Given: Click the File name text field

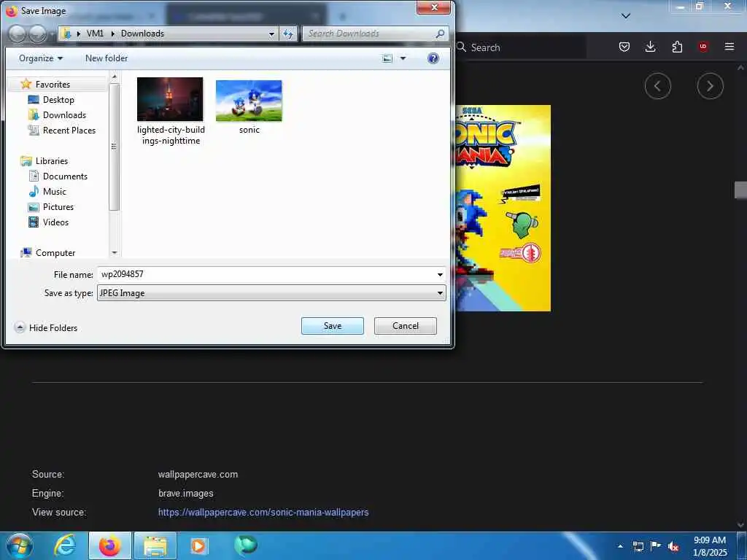Looking at the screenshot, I should (x=266, y=275).
